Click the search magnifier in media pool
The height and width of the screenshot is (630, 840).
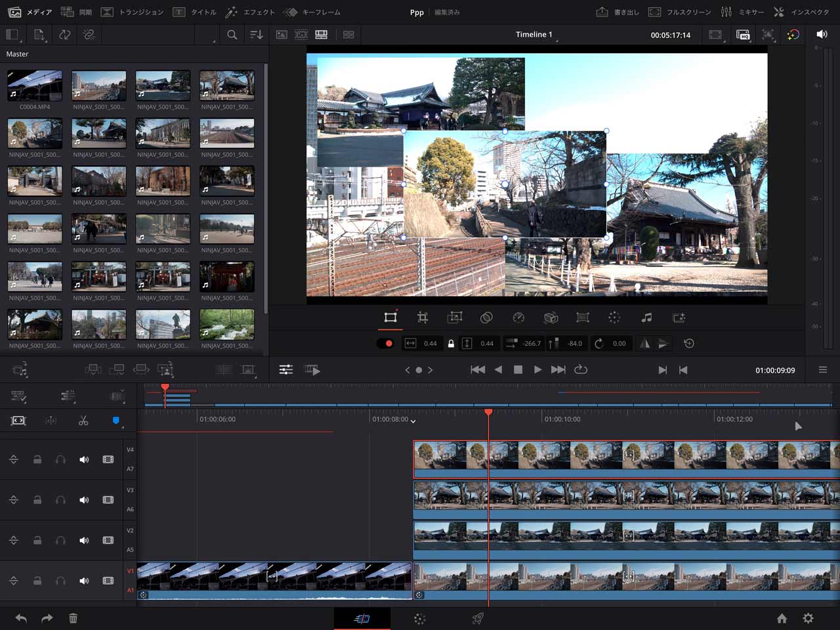coord(232,35)
